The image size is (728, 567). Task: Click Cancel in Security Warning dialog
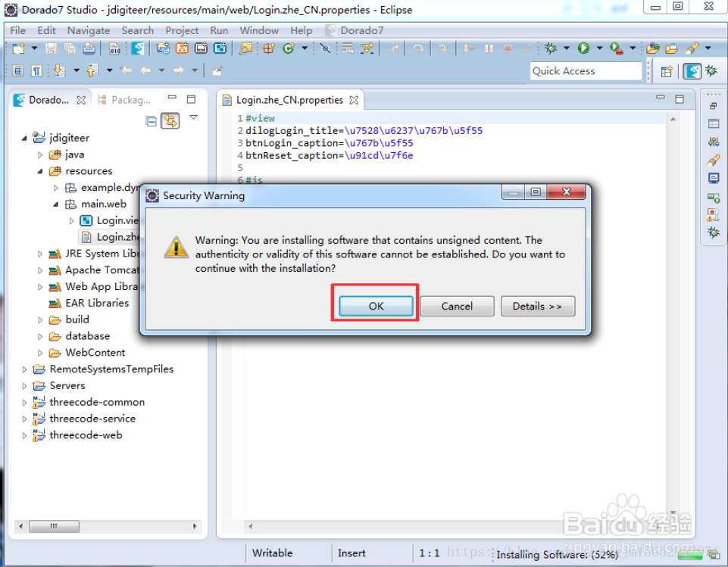coord(457,307)
